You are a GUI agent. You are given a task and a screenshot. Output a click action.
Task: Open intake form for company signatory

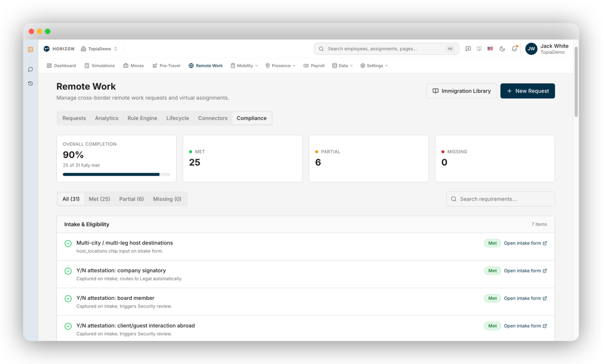click(525, 271)
